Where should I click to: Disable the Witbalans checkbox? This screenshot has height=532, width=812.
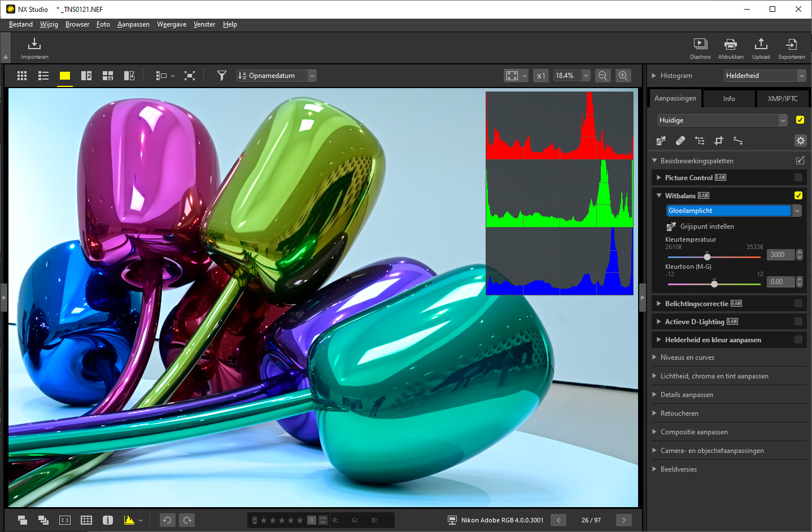[x=798, y=195]
